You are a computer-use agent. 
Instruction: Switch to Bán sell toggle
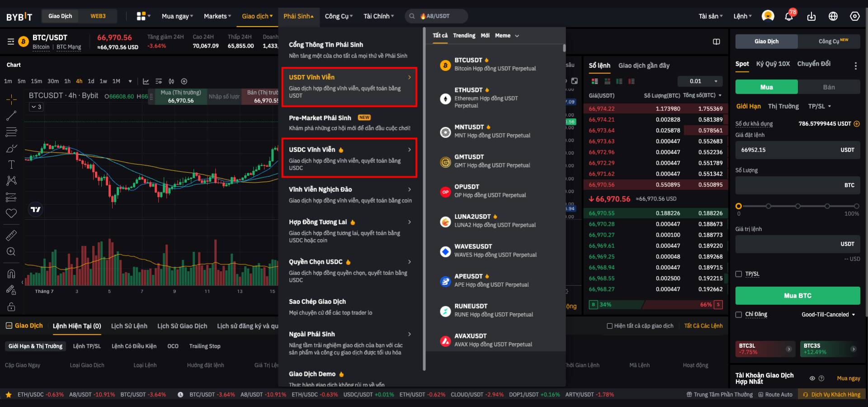click(x=829, y=87)
